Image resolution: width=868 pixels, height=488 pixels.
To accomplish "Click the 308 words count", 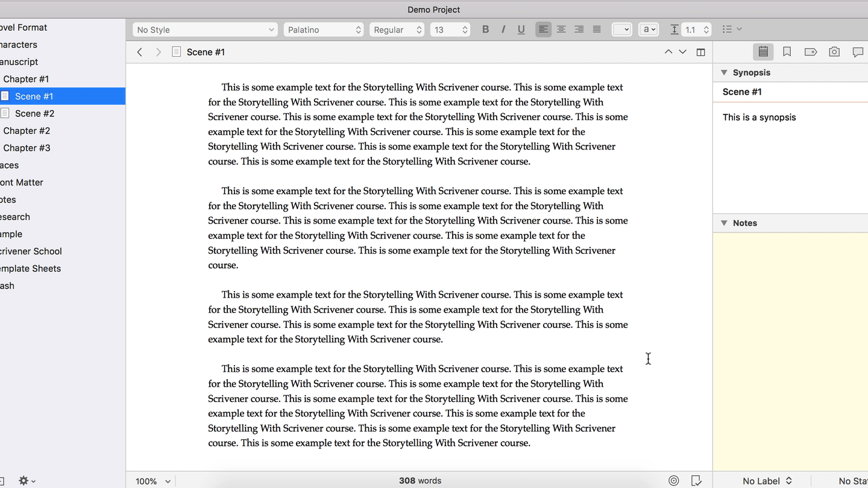I will click(x=420, y=481).
